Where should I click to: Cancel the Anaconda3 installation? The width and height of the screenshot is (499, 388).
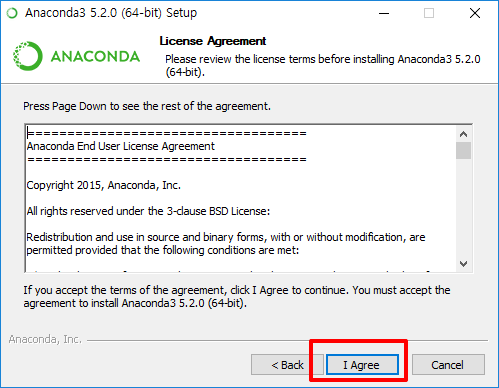click(448, 365)
